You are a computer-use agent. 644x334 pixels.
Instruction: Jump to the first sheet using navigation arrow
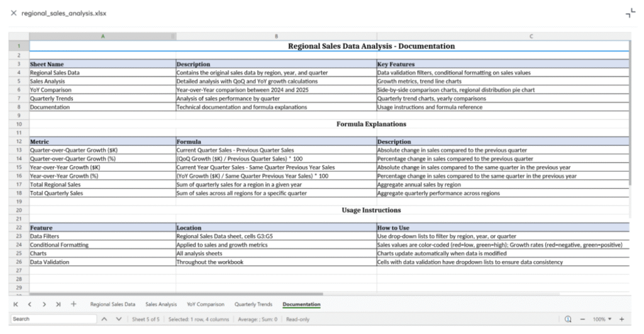(x=15, y=304)
